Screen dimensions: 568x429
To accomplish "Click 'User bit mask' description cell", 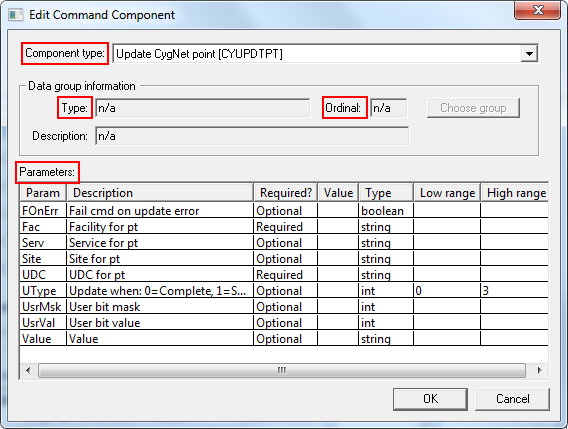I will [160, 307].
